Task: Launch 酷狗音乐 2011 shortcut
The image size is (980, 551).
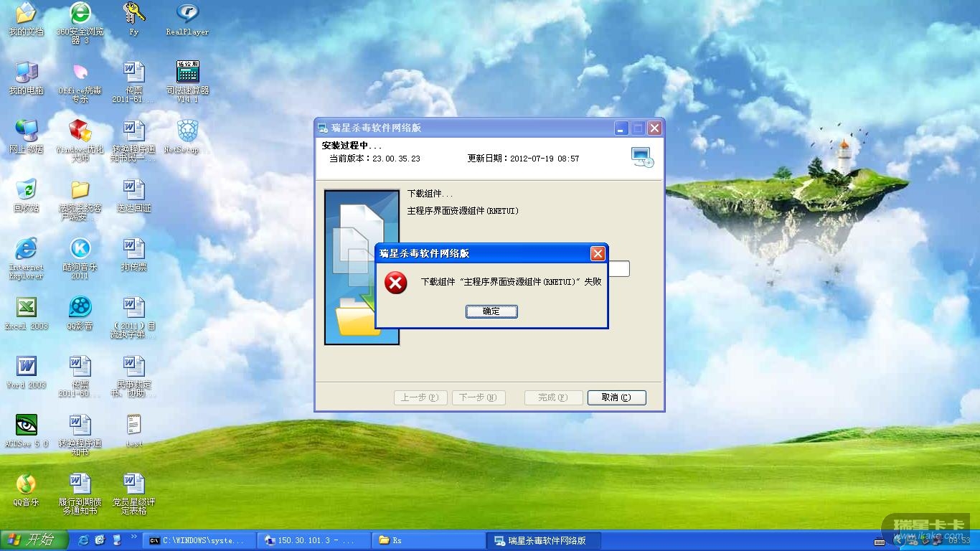Action: point(80,258)
